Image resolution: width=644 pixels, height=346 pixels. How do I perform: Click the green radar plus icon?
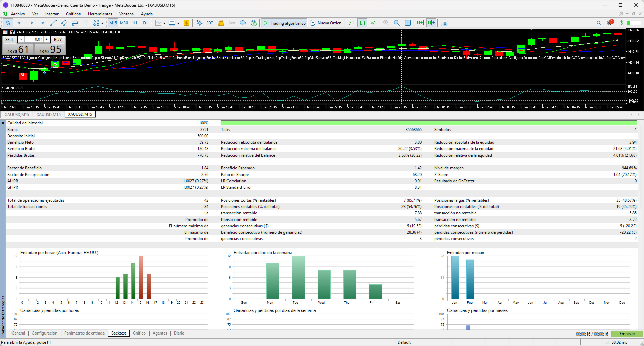click(254, 23)
